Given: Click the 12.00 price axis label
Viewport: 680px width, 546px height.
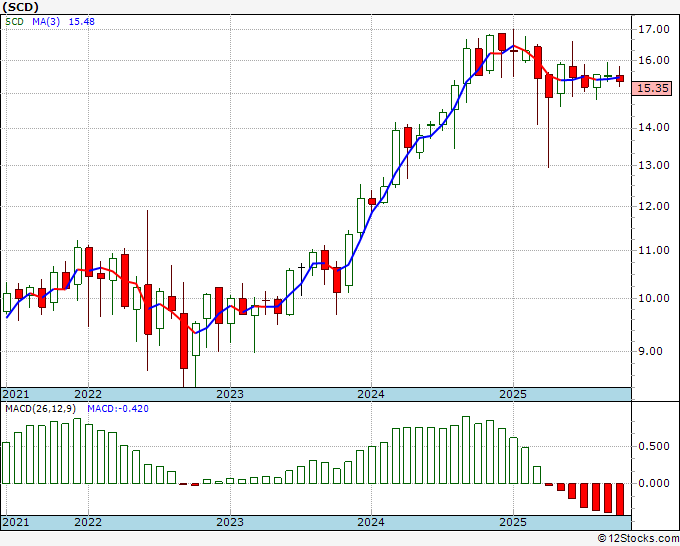Looking at the screenshot, I should (654, 206).
